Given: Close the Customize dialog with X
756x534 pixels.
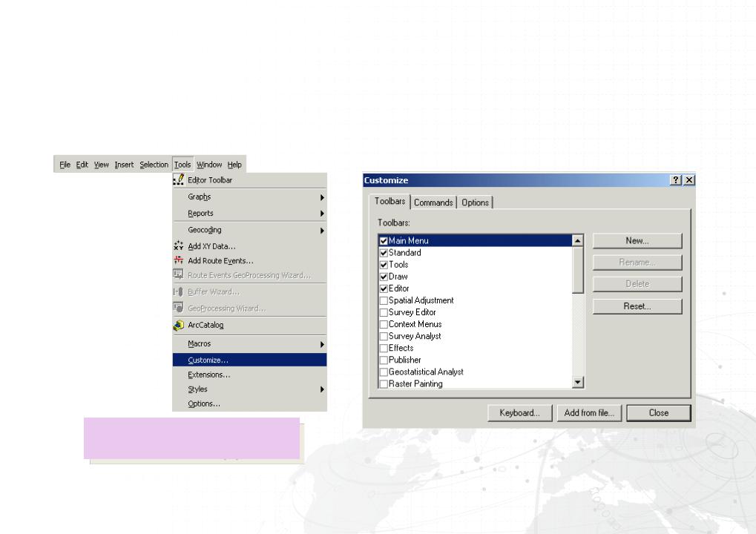Looking at the screenshot, I should 689,179.
